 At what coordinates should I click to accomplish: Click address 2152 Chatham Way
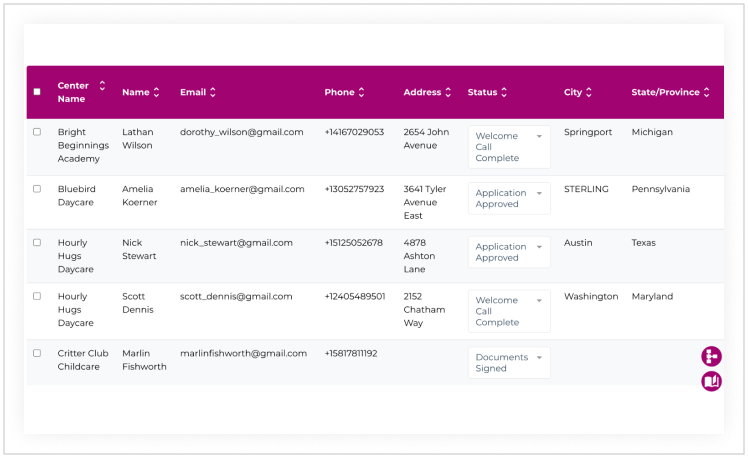(424, 310)
